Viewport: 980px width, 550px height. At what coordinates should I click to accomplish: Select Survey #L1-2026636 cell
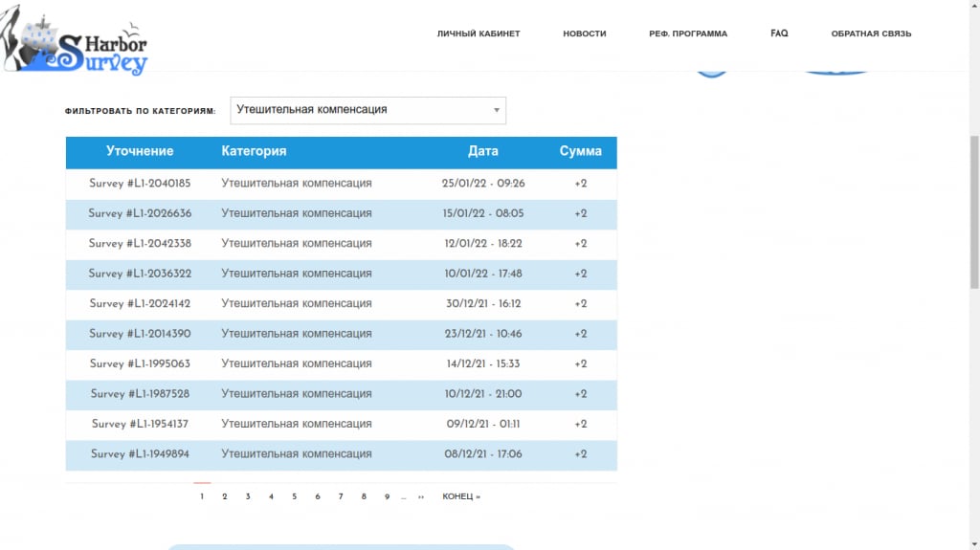(140, 213)
